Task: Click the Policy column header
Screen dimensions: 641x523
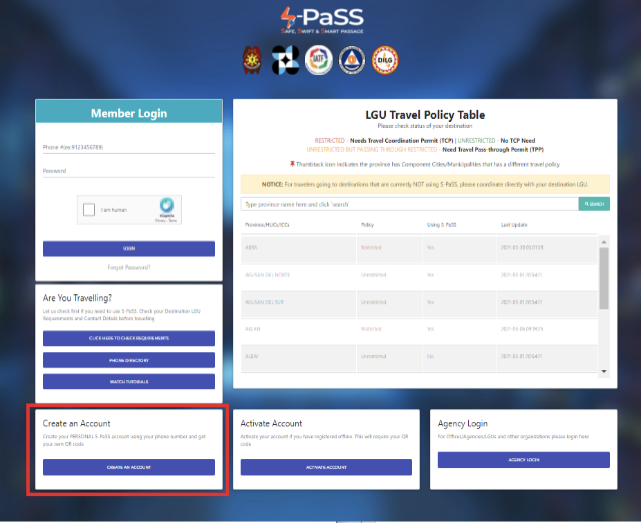Action: 367,225
